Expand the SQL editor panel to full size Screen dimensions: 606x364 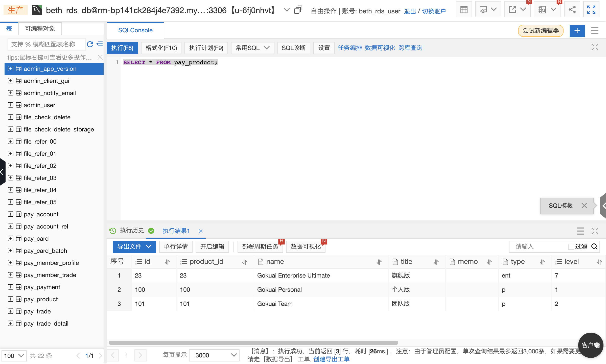click(x=595, y=47)
